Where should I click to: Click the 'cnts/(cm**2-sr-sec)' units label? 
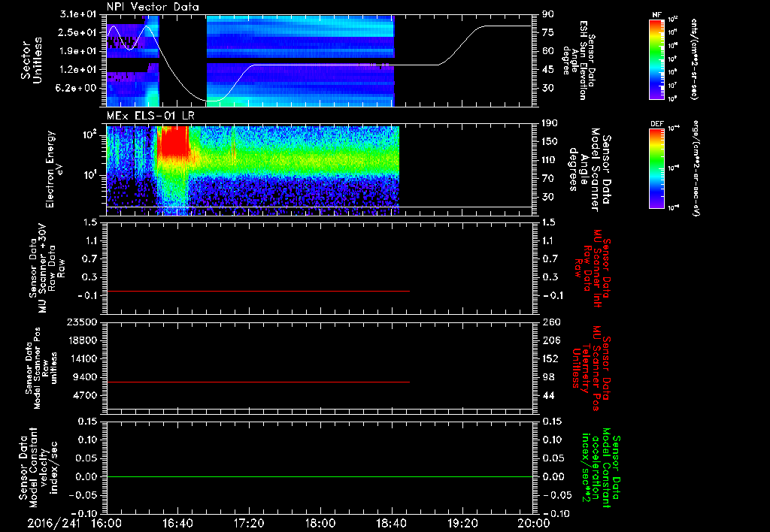tap(693, 59)
